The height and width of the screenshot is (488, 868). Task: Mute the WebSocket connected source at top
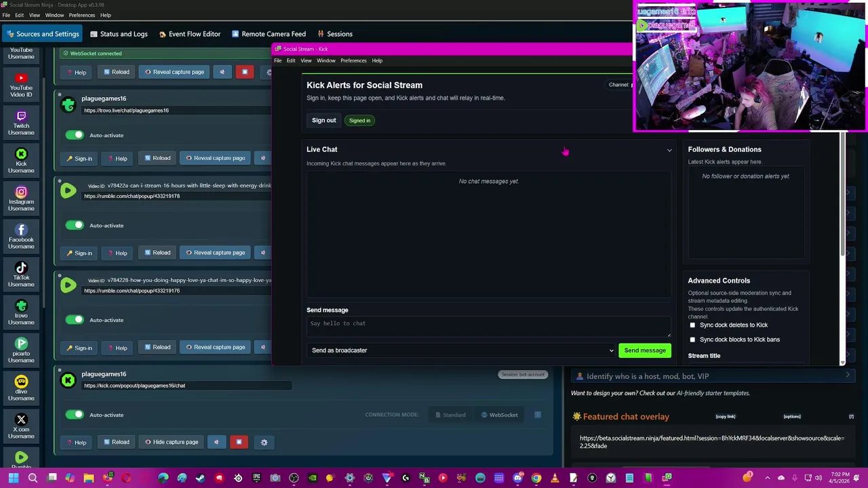(x=222, y=72)
